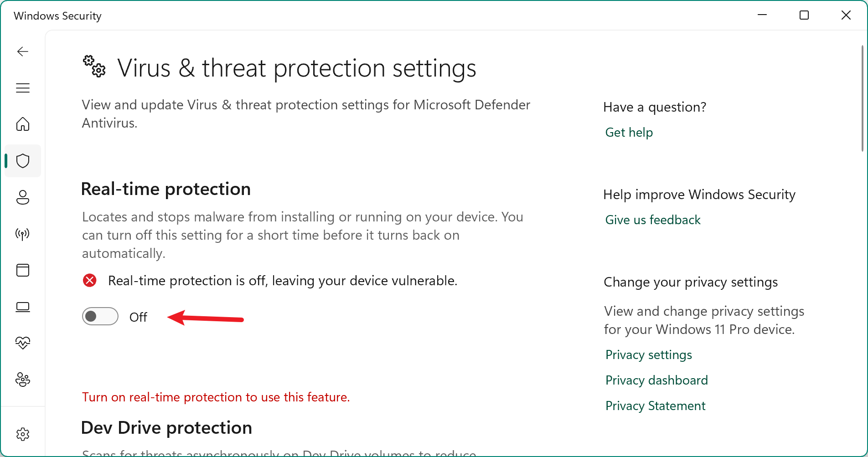Viewport: 868px width, 457px height.
Task: Open the Get help link
Action: (629, 132)
